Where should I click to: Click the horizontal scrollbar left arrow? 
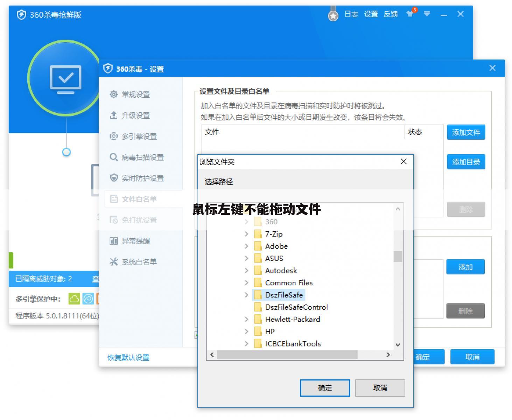click(212, 355)
